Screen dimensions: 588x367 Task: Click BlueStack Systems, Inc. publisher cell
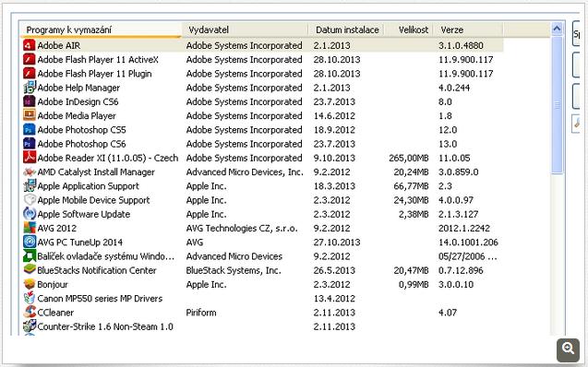(234, 270)
